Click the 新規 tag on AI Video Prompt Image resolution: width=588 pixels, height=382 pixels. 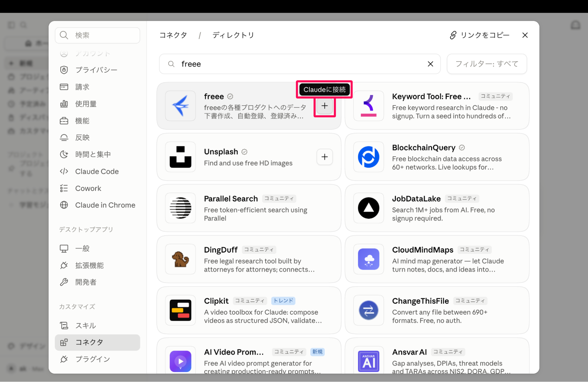317,352
